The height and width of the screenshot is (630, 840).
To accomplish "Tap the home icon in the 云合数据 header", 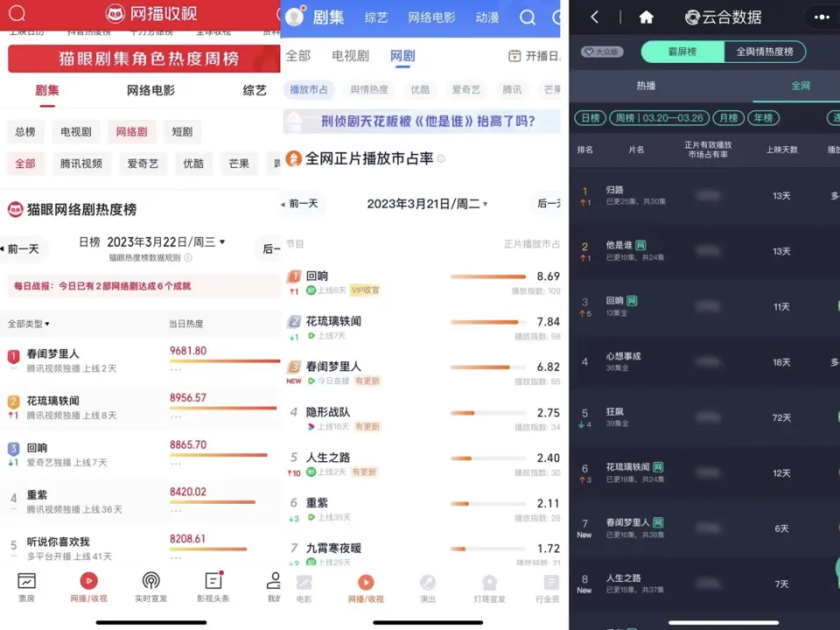I will point(646,17).
